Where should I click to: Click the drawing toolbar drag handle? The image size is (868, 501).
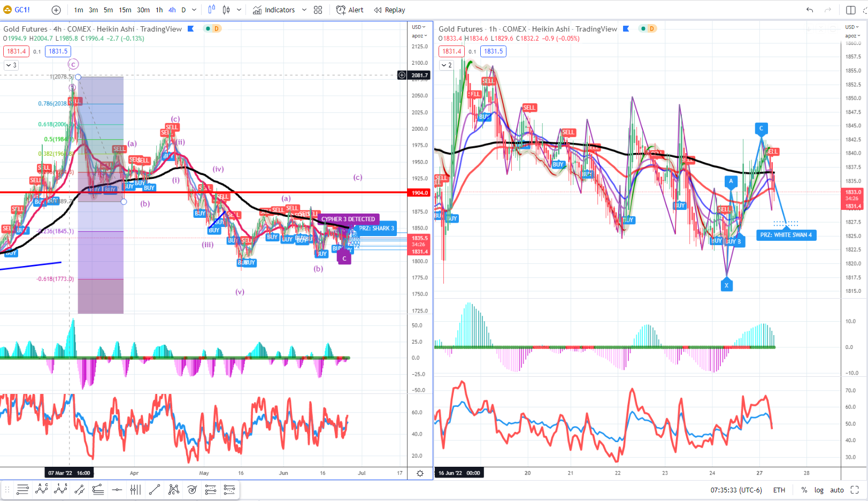(x=7, y=489)
